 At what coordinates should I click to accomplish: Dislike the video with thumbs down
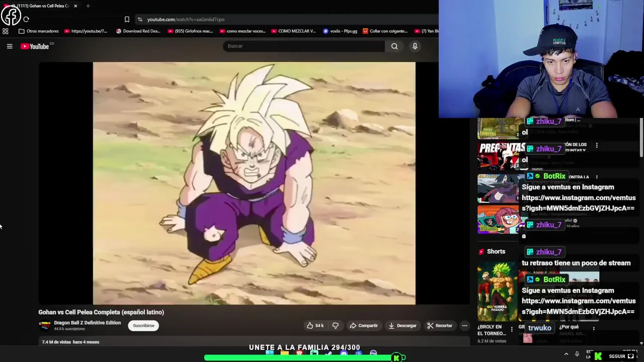point(336,326)
